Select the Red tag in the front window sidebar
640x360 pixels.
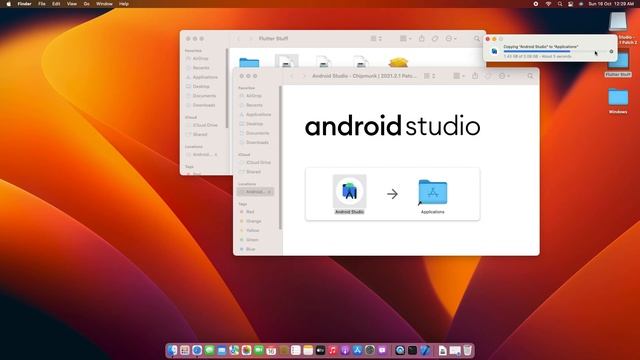click(247, 212)
